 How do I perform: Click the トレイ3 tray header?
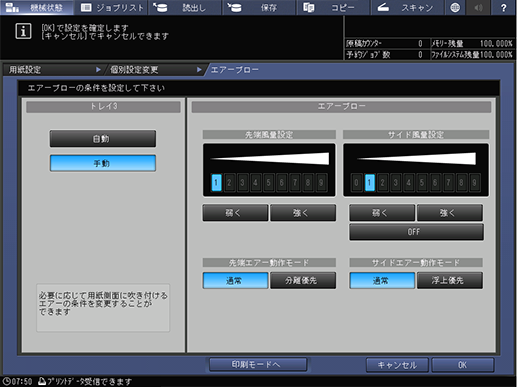(x=103, y=106)
